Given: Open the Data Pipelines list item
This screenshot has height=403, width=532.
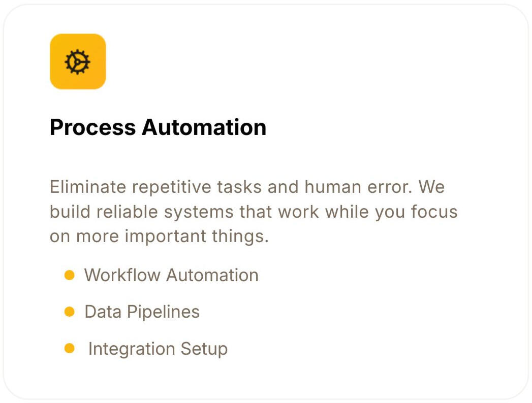Looking at the screenshot, I should point(142,312).
